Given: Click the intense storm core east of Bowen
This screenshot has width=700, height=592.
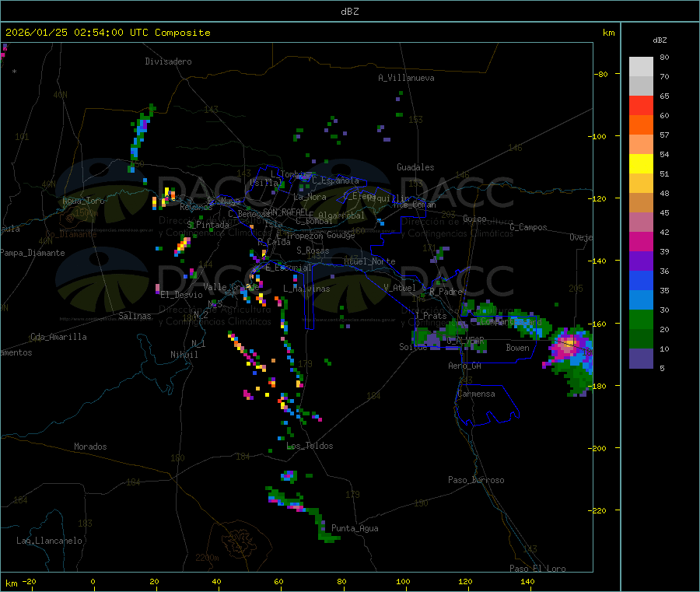Looking at the screenshot, I should [x=568, y=345].
